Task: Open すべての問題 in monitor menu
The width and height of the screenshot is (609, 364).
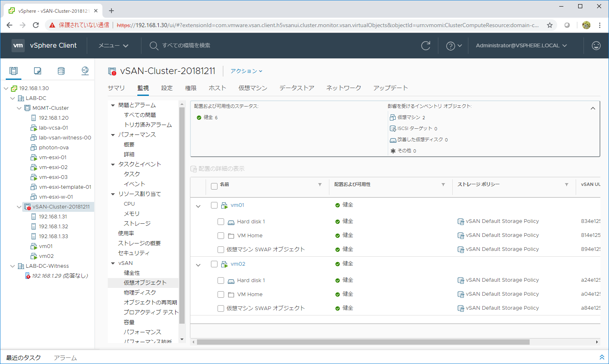Action: [140, 115]
